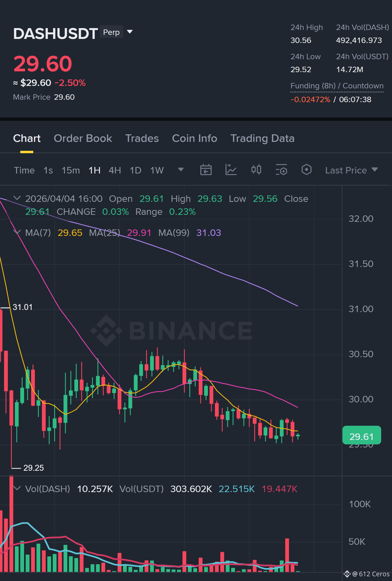Open the DASHUSDT Perp contract dropdown
This screenshot has width=392, height=581.
[130, 32]
